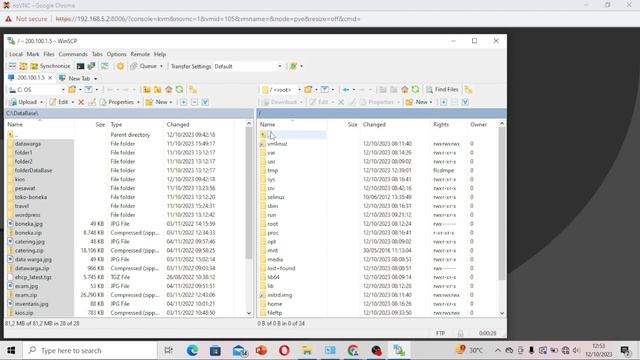
Task: Click the remote panel scroll-down arrow
Action: point(502,313)
